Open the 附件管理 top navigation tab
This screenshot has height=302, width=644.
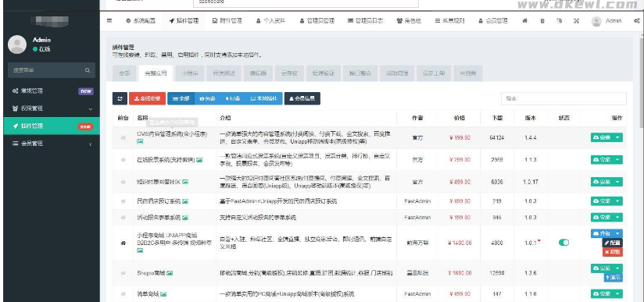click(x=227, y=20)
